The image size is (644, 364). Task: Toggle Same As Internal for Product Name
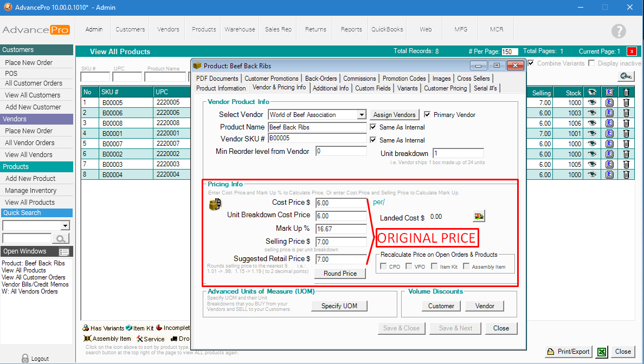tap(373, 127)
